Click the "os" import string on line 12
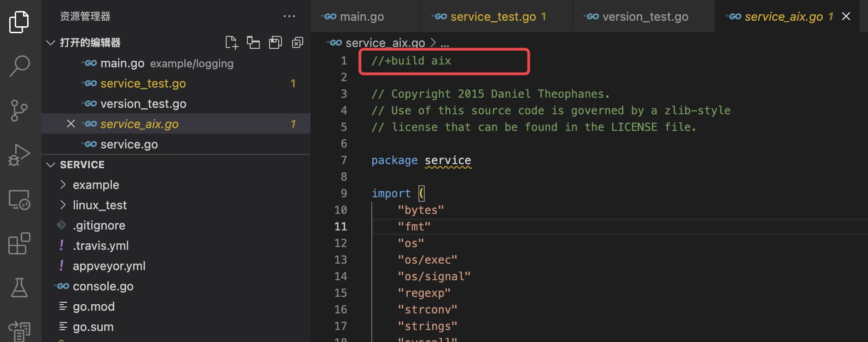The width and height of the screenshot is (868, 342). tap(411, 243)
